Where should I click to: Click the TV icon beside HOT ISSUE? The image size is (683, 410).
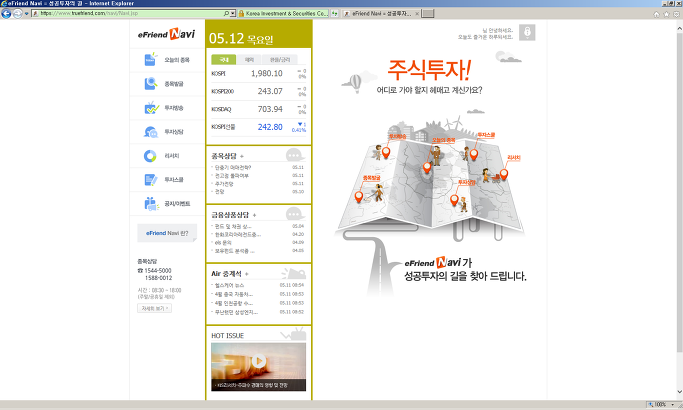[x=294, y=334]
